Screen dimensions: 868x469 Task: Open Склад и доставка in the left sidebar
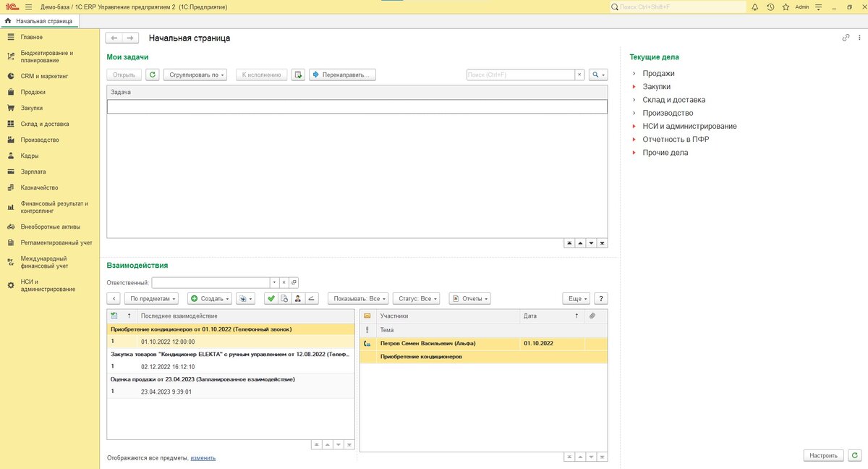click(45, 124)
